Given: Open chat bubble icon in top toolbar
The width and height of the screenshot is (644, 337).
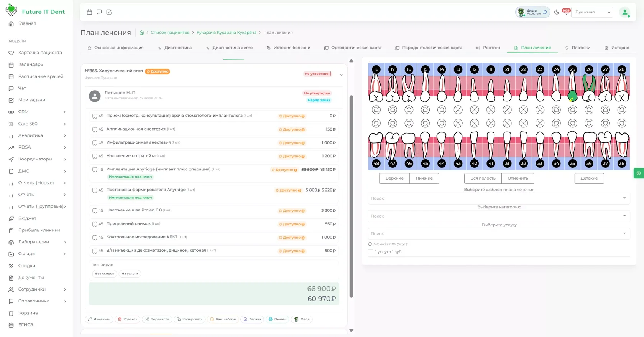Looking at the screenshot, I should 99,12.
